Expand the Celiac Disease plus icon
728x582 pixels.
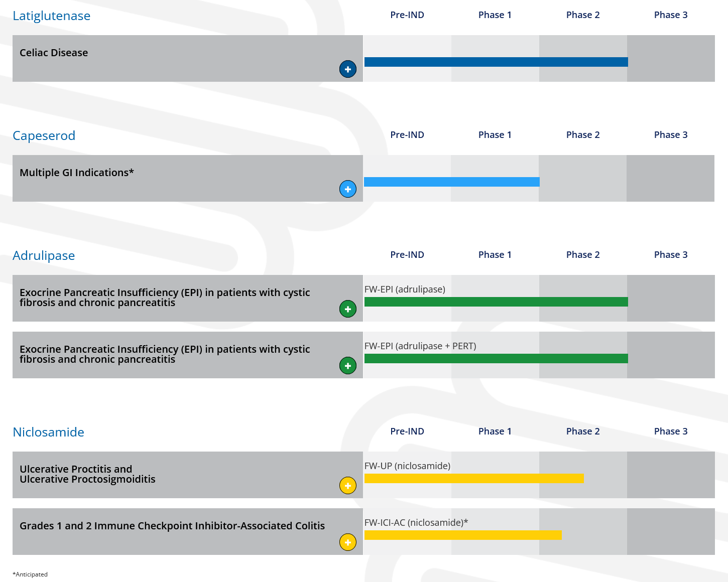tap(348, 69)
